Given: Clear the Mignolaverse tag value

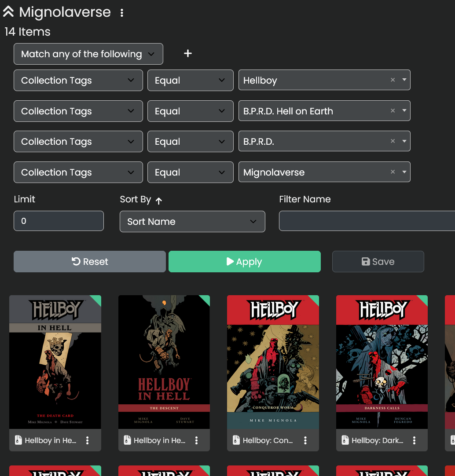Looking at the screenshot, I should click(x=393, y=172).
